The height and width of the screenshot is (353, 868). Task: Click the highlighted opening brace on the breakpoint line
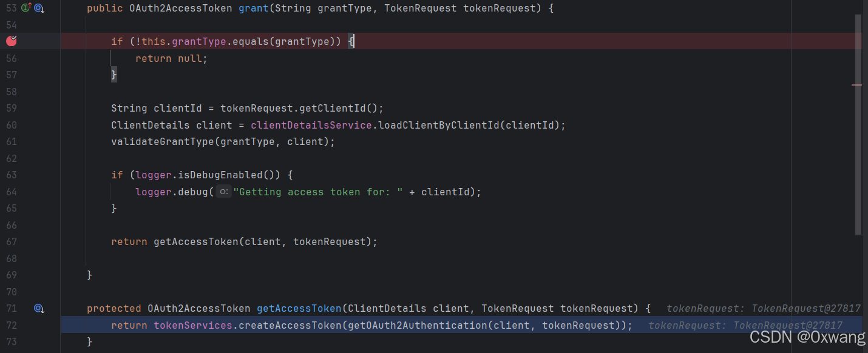(351, 42)
